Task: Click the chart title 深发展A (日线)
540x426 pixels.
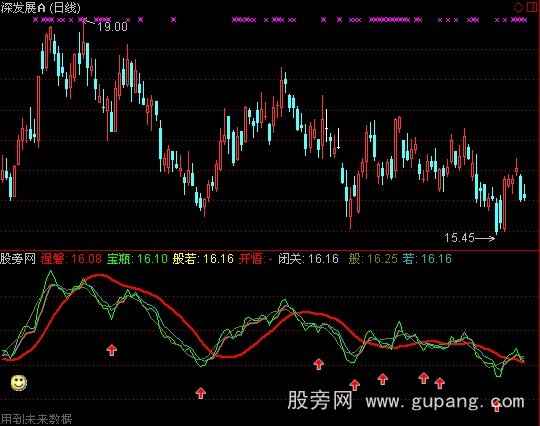Action: (41, 8)
